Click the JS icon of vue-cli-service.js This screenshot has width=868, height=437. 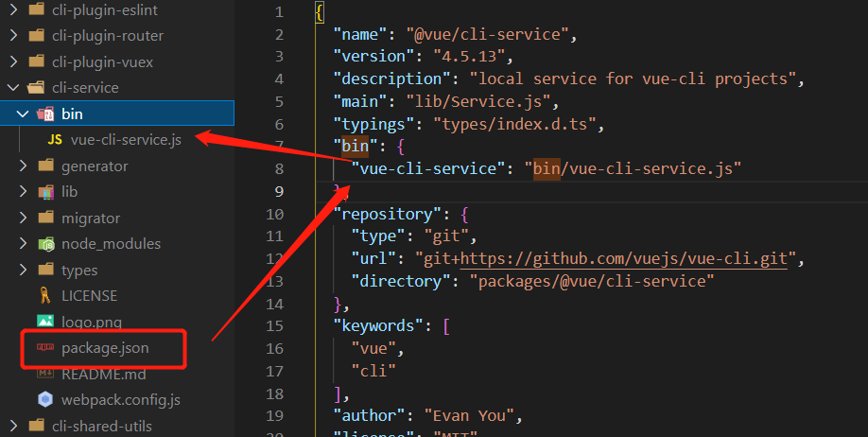(x=55, y=140)
